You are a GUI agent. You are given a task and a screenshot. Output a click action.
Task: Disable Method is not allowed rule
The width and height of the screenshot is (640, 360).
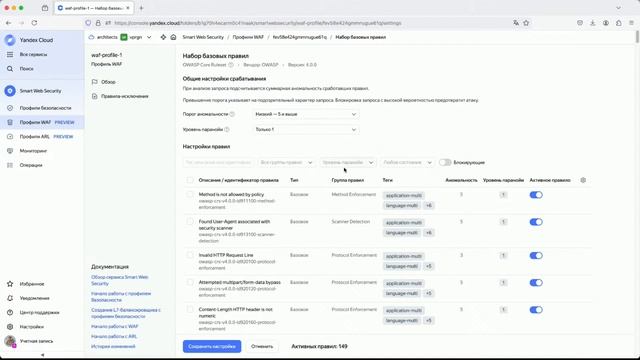pyautogui.click(x=536, y=195)
